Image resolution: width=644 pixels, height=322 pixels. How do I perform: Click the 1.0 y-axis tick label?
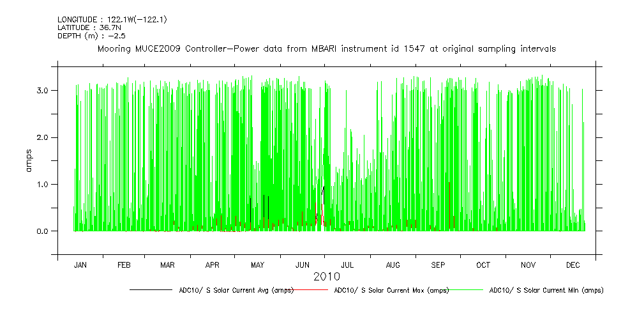click(x=44, y=184)
